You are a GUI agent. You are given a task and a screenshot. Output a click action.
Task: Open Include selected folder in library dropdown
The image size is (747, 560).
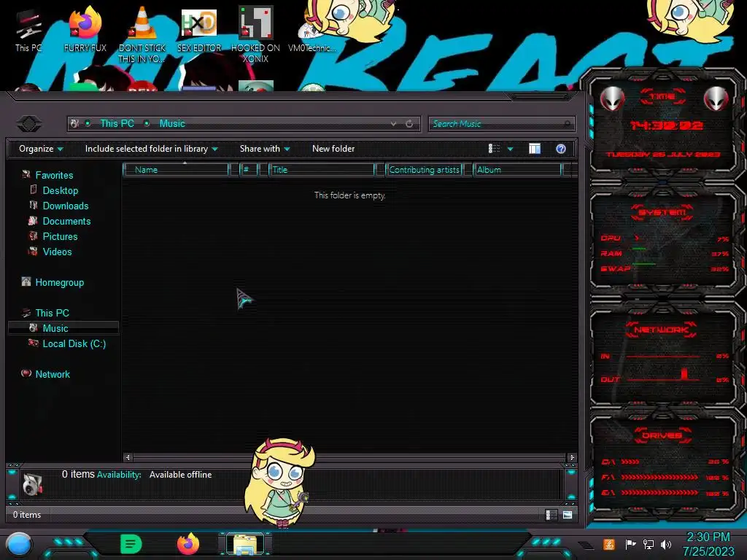[152, 149]
